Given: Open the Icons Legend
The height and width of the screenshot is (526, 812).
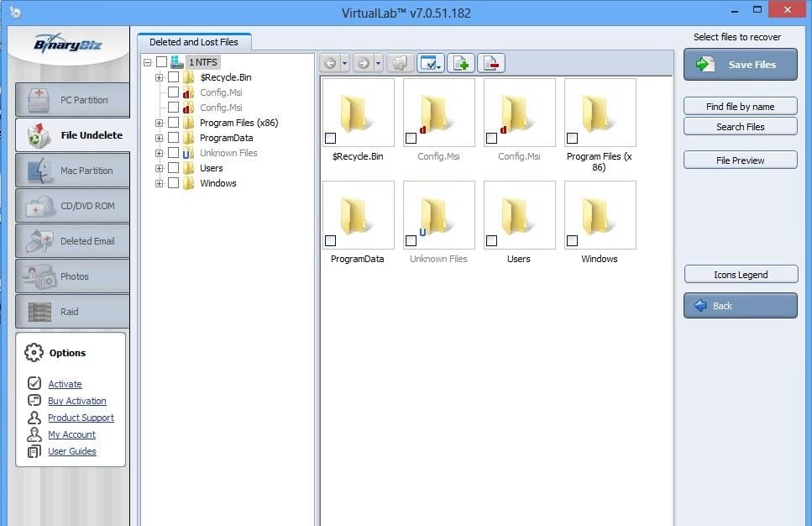Looking at the screenshot, I should point(741,274).
